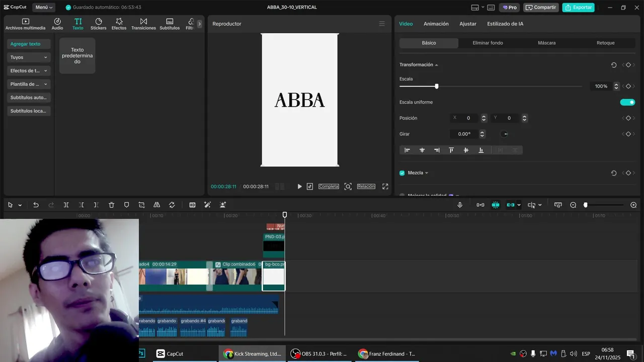Show more media tabs with arrow

(x=200, y=24)
